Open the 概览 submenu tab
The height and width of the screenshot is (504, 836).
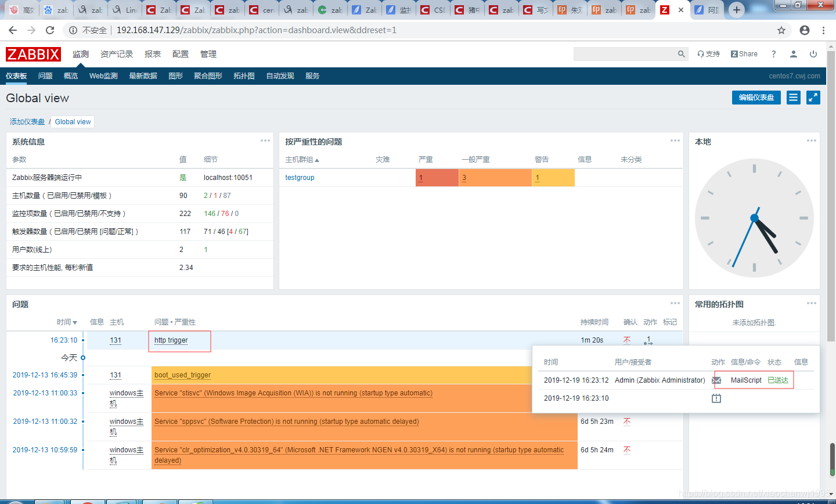pyautogui.click(x=71, y=76)
